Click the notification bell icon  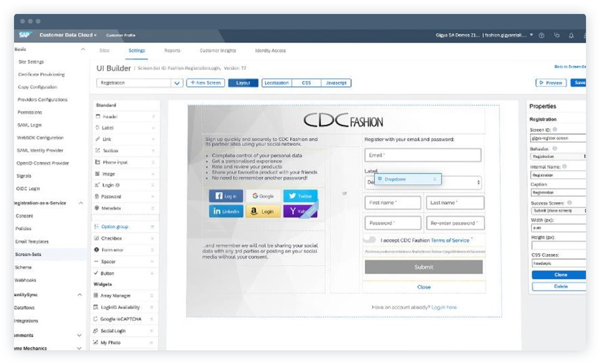pyautogui.click(x=571, y=35)
